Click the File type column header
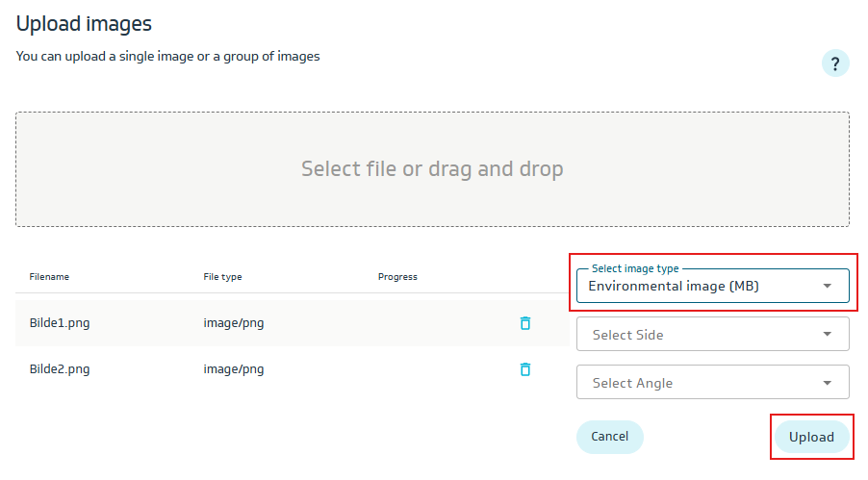This screenshot has width=868, height=480. [222, 277]
